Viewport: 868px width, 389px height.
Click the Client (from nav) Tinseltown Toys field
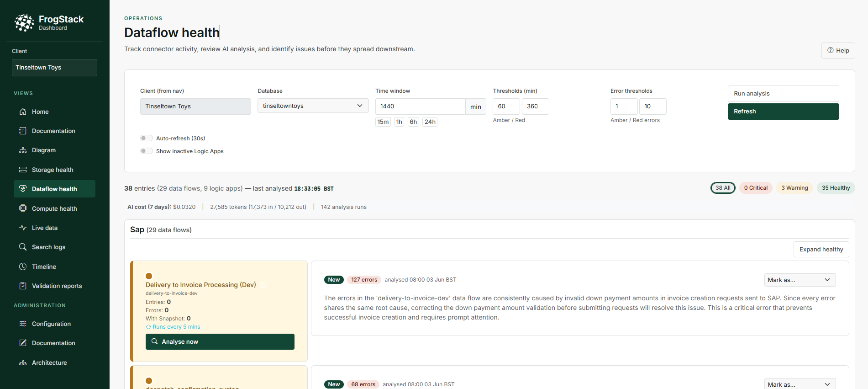coord(195,107)
